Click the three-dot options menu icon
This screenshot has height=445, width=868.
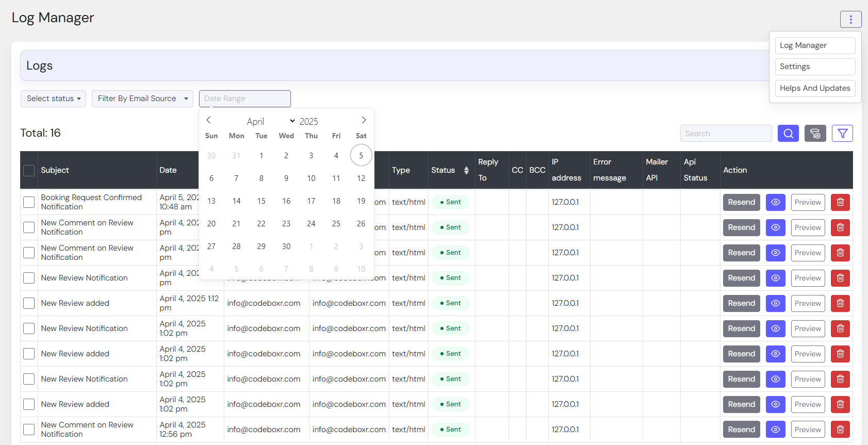850,20
